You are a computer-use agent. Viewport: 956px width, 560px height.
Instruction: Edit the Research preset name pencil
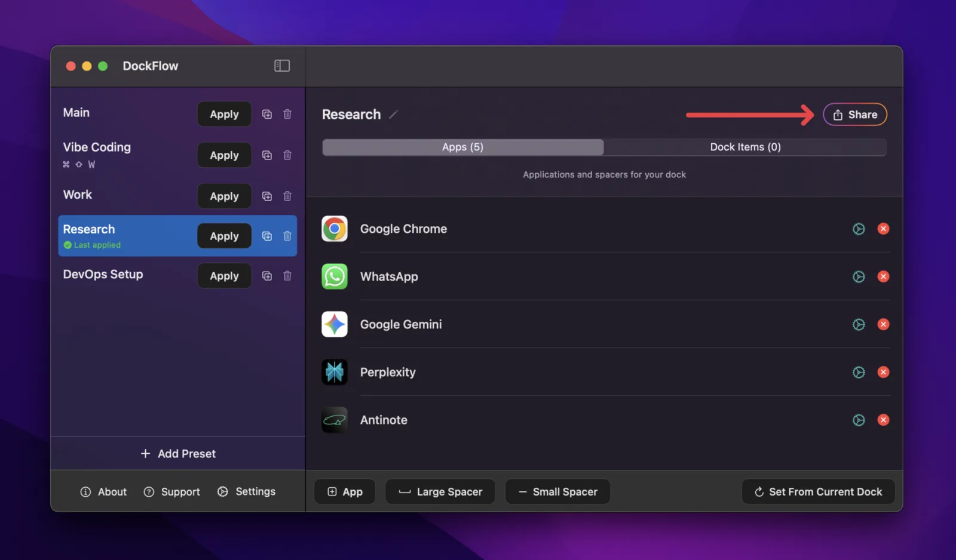point(393,115)
